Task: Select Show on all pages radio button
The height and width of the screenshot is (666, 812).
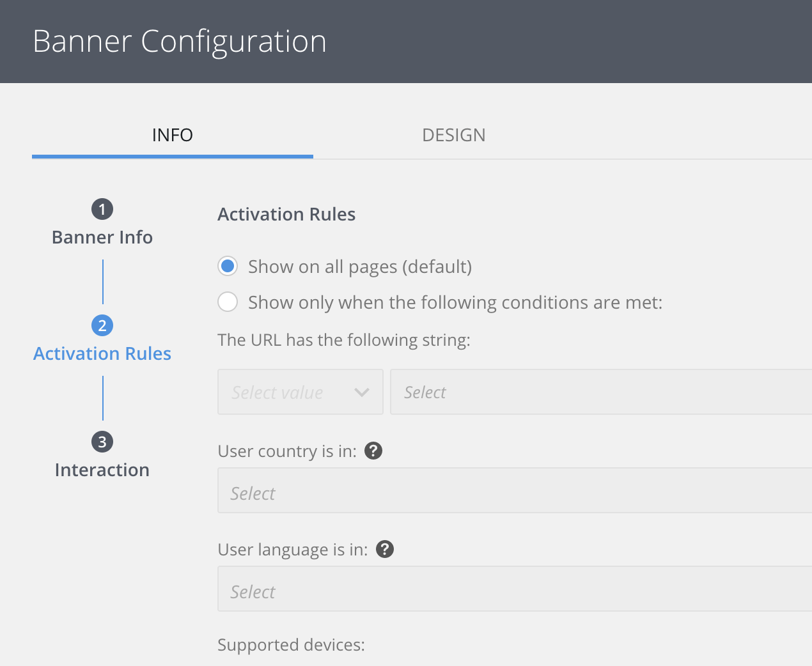Action: click(228, 266)
